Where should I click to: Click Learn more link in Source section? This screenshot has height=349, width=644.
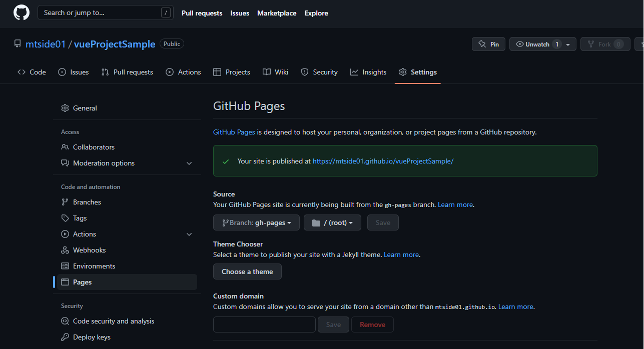tap(455, 204)
